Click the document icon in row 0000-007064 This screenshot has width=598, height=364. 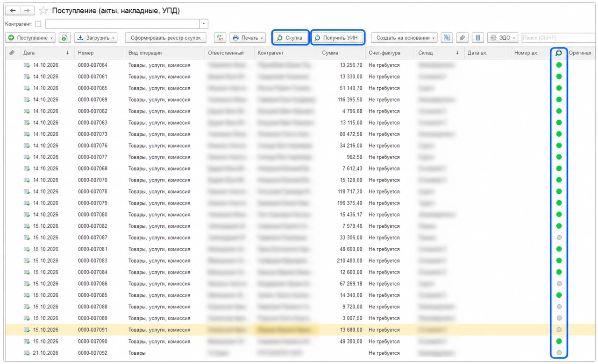point(27,65)
